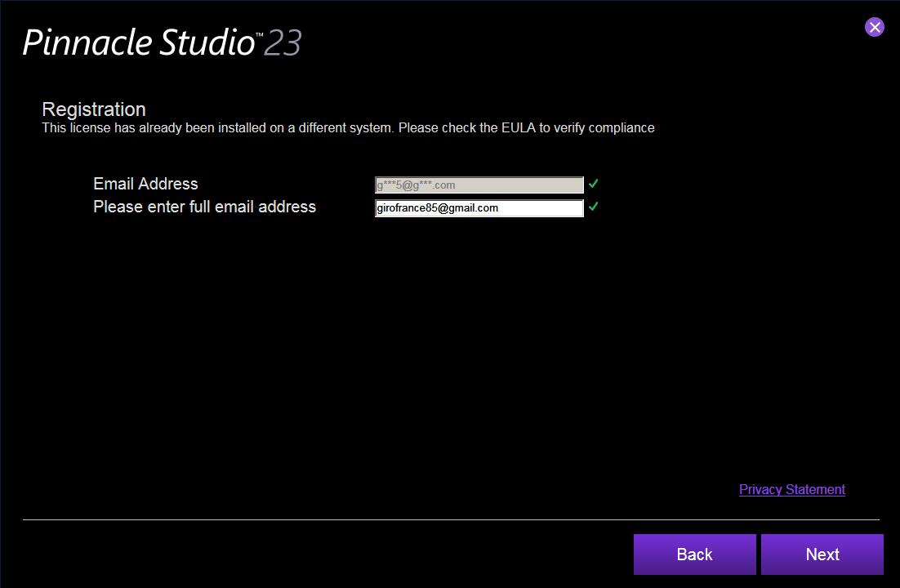Proceed with the Next button
Image resolution: width=900 pixels, height=588 pixels.
[x=822, y=555]
